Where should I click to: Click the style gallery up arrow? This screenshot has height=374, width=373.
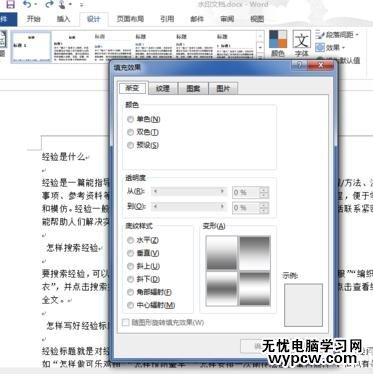pos(260,35)
